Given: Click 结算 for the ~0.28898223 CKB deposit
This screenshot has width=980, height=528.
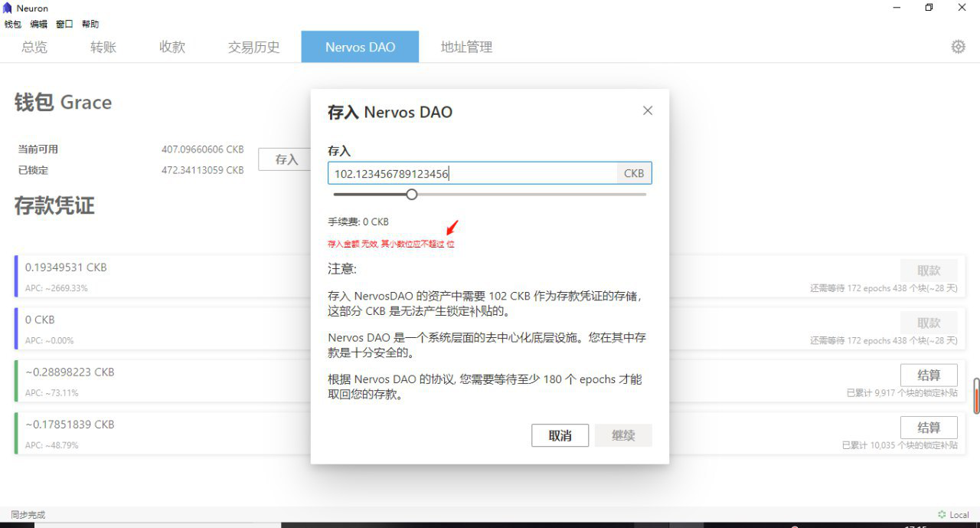Looking at the screenshot, I should click(x=929, y=375).
